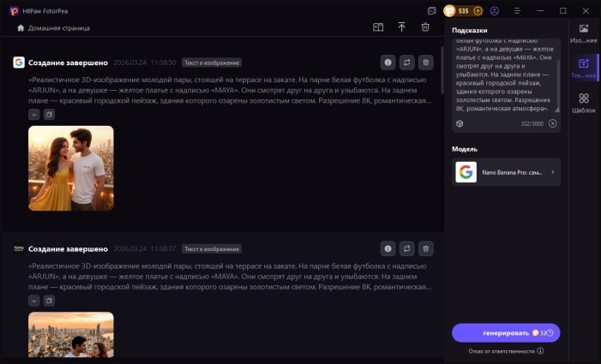Open the Nano Banana Pro model selector
601x364 pixels.
tap(506, 172)
